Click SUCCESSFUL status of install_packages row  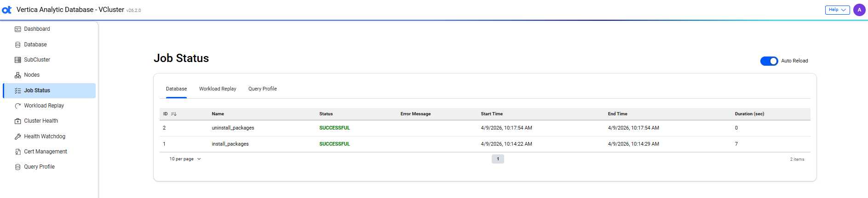click(x=334, y=144)
